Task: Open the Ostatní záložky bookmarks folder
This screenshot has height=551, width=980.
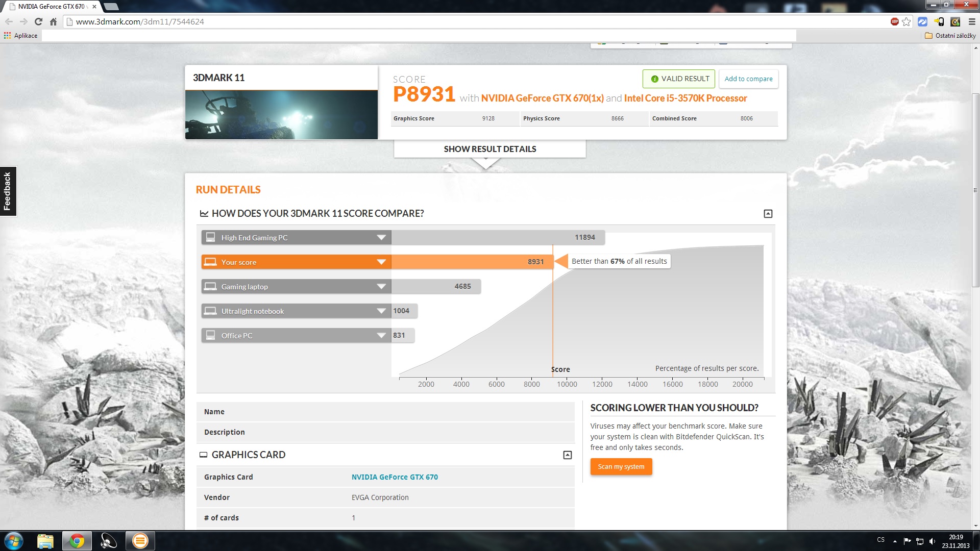Action: [950, 35]
